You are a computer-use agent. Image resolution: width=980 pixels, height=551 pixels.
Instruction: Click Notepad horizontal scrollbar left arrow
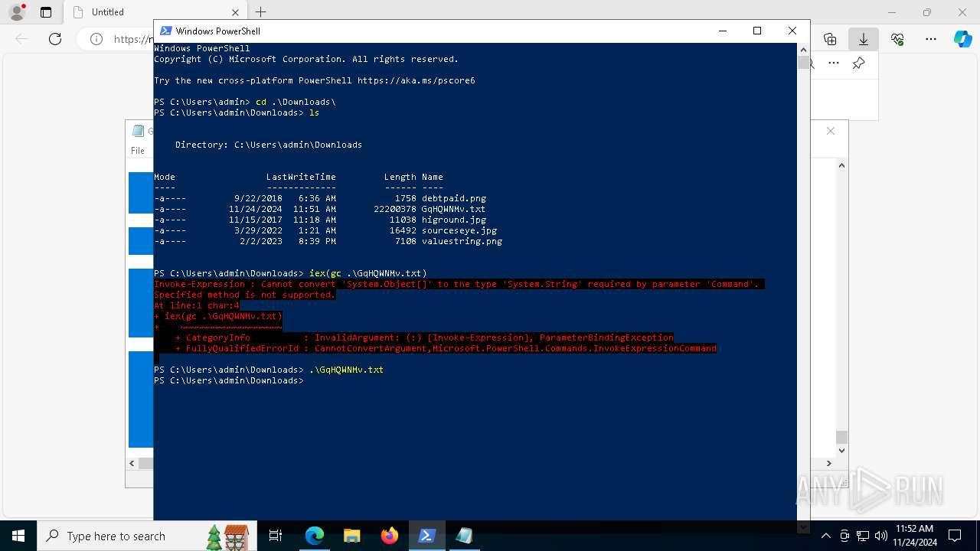[132, 463]
